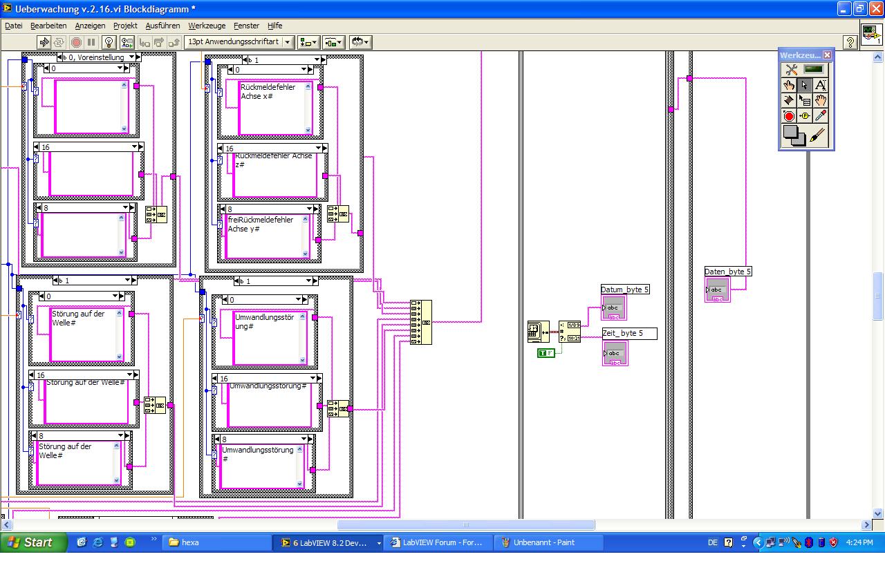Click the Run Continuously button
This screenshot has height=588, width=885.
59,42
